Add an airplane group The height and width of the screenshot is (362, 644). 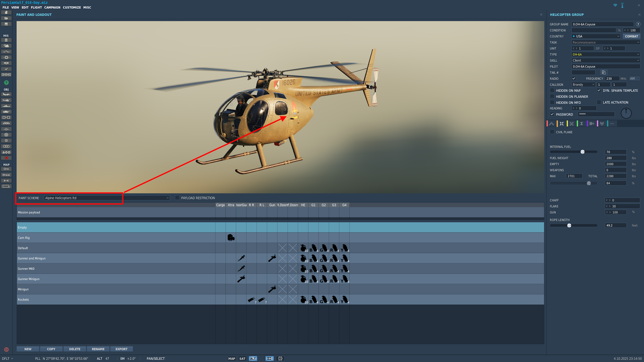pyautogui.click(x=6, y=95)
